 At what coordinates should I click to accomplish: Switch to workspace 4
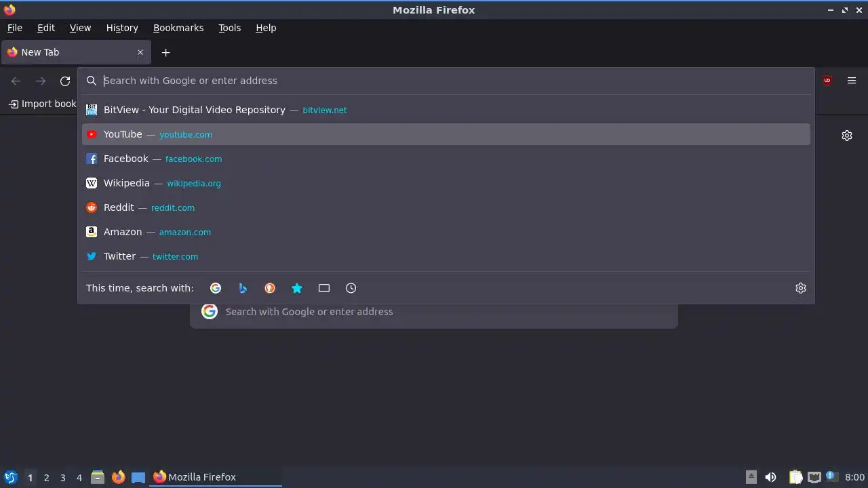coord(79,478)
